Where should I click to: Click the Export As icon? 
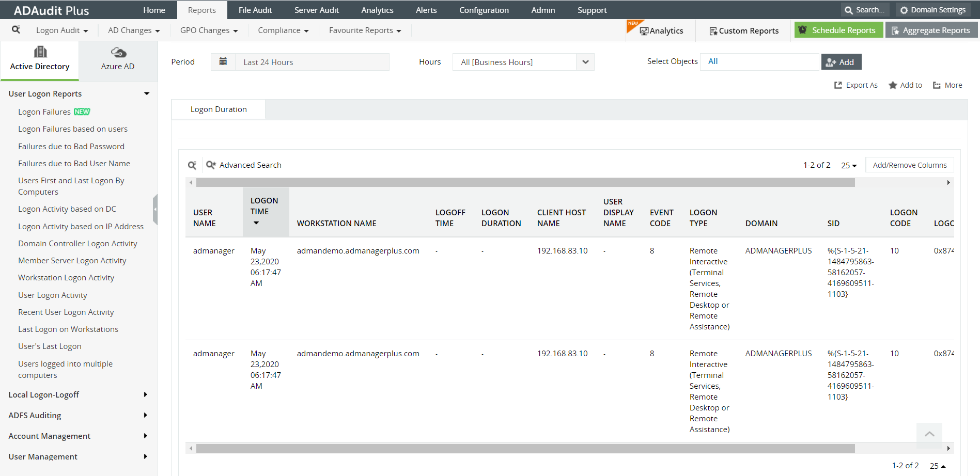click(x=838, y=85)
